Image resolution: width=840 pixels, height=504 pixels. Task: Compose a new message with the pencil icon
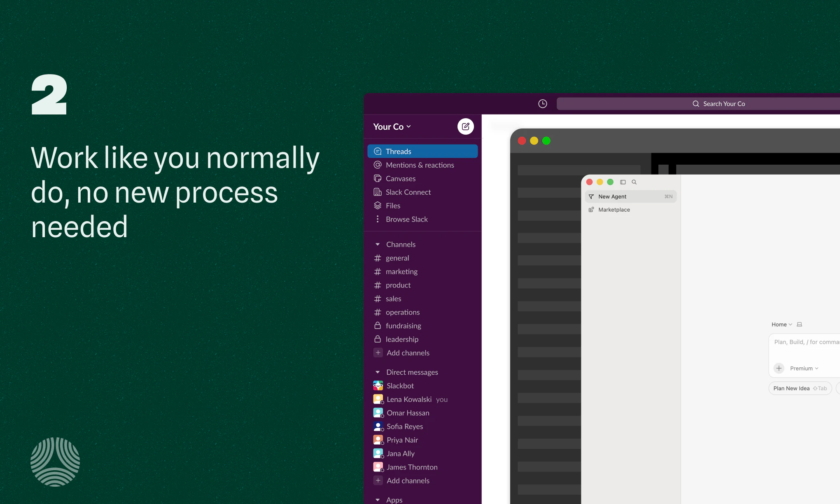[x=466, y=126]
